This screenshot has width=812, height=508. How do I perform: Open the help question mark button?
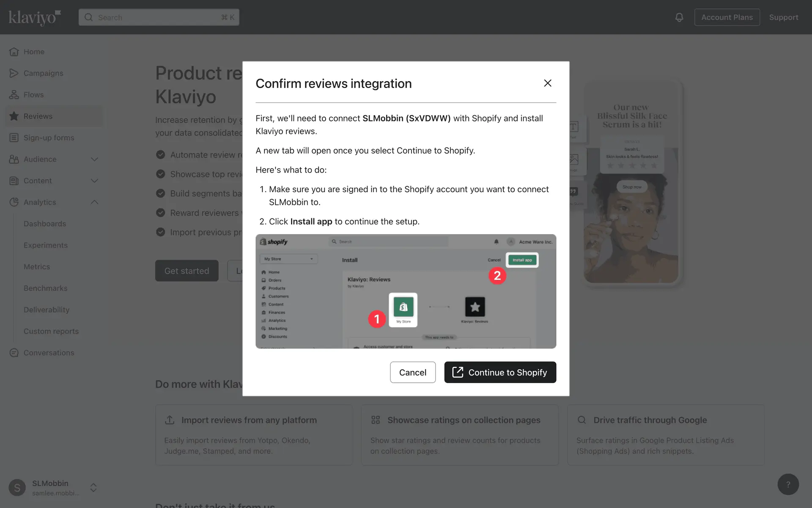[x=788, y=484]
